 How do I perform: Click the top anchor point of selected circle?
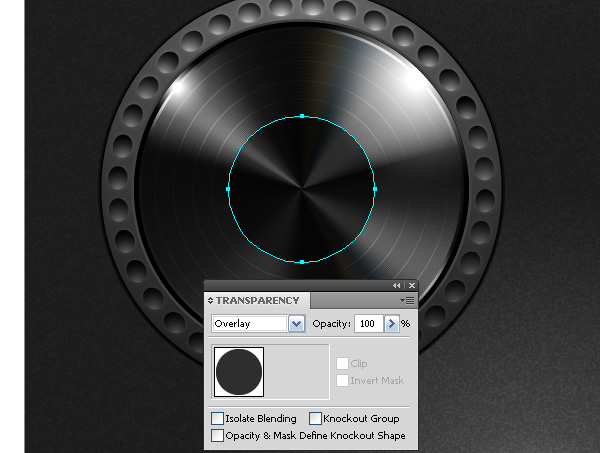(x=302, y=116)
